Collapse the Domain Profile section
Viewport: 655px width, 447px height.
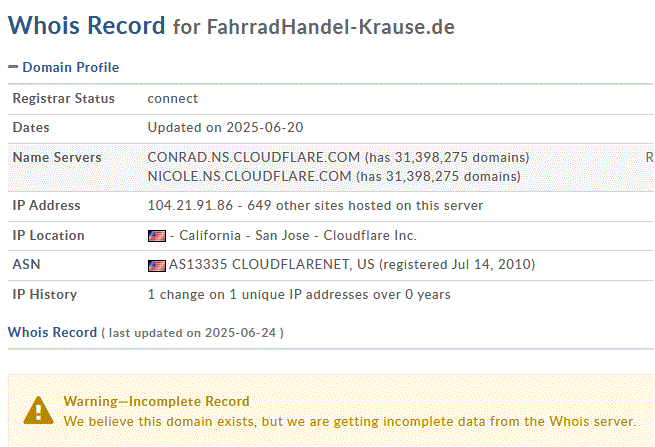point(13,67)
